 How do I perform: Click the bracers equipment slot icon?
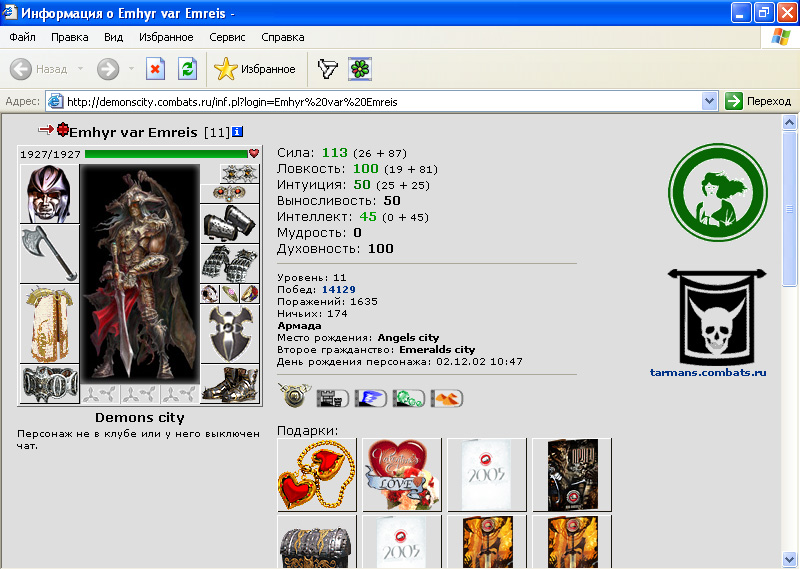pos(230,223)
